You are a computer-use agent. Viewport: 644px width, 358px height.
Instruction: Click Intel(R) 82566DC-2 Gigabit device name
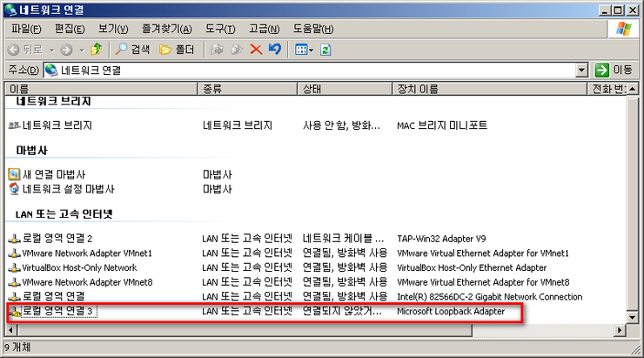490,297
